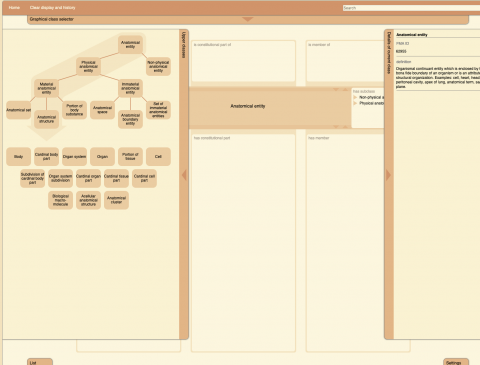Pick the Cell class tile
This screenshot has height=365, width=480.
158,157
